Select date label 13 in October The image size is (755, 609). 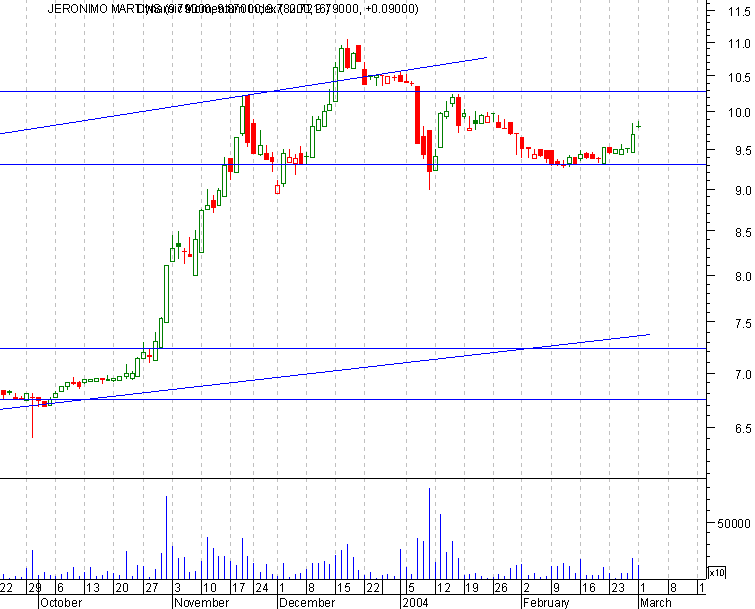coord(92,588)
